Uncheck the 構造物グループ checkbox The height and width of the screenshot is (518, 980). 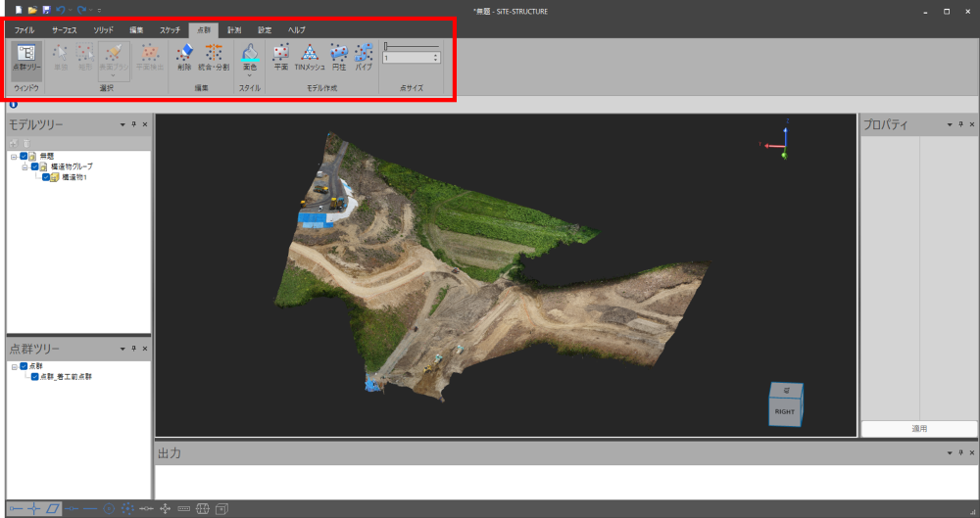point(34,166)
